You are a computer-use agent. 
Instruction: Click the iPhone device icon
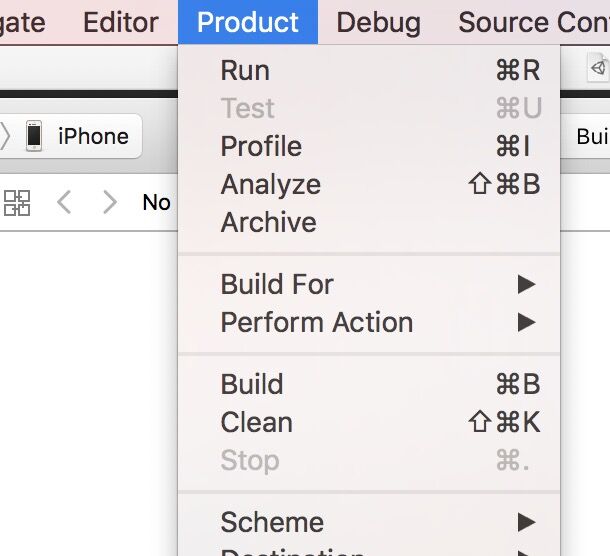34,136
